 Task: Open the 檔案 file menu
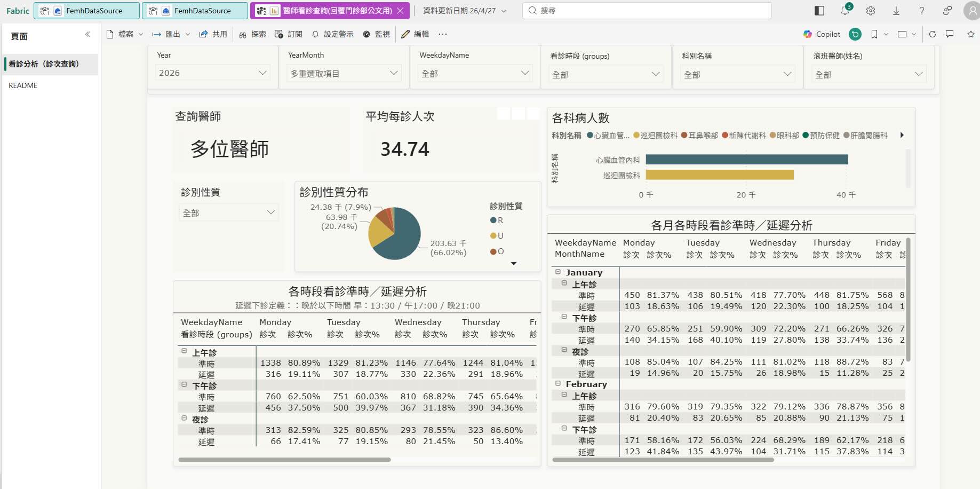(125, 34)
